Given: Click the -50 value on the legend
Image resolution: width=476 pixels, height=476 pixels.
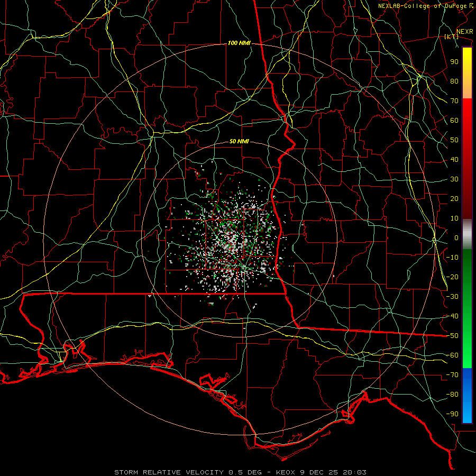Looking at the screenshot, I should [x=452, y=336].
